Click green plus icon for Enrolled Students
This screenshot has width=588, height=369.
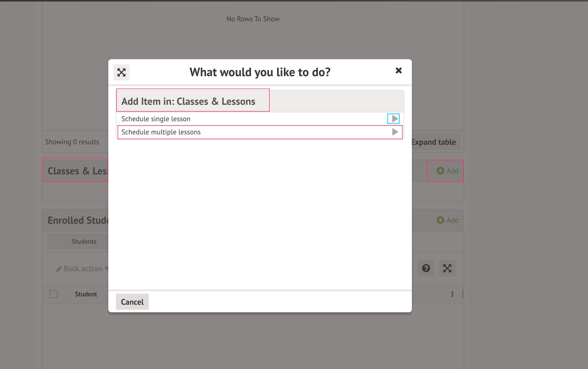click(x=440, y=220)
